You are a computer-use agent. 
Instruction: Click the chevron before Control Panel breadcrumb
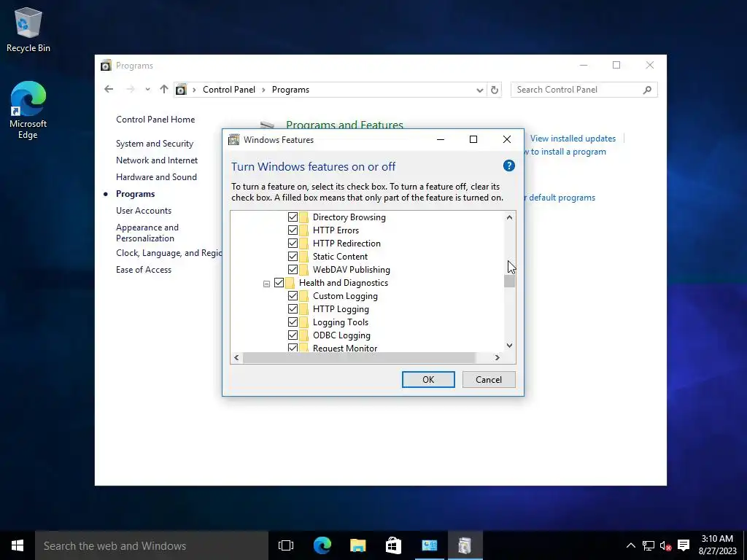click(x=194, y=90)
